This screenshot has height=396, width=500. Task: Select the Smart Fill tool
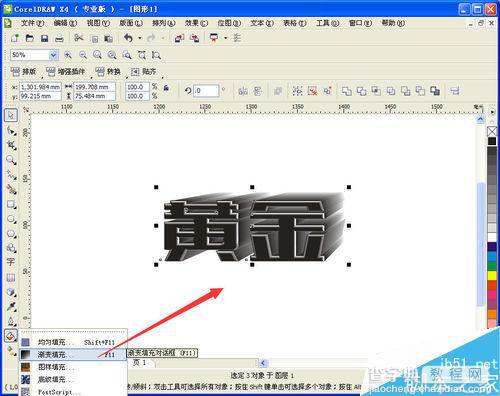tap(11, 189)
